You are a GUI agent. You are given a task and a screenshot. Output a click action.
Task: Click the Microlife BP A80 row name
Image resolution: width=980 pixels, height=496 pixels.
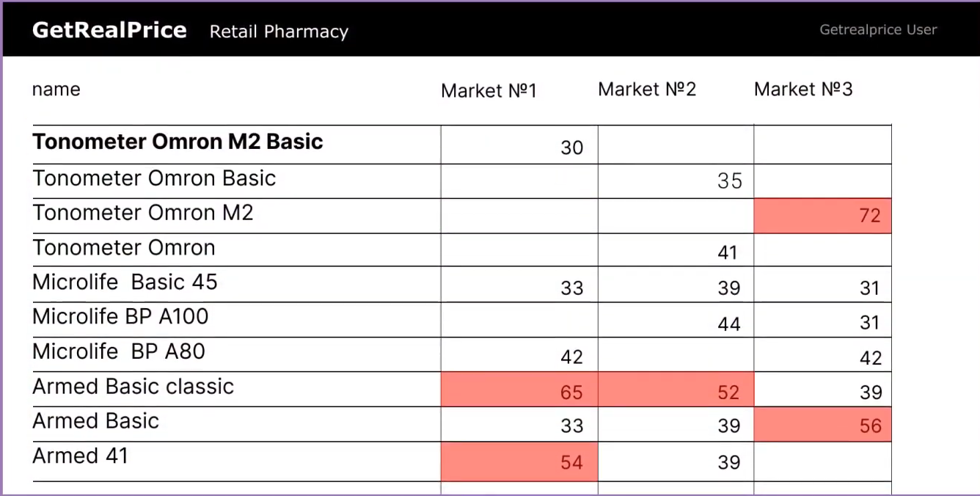click(119, 351)
